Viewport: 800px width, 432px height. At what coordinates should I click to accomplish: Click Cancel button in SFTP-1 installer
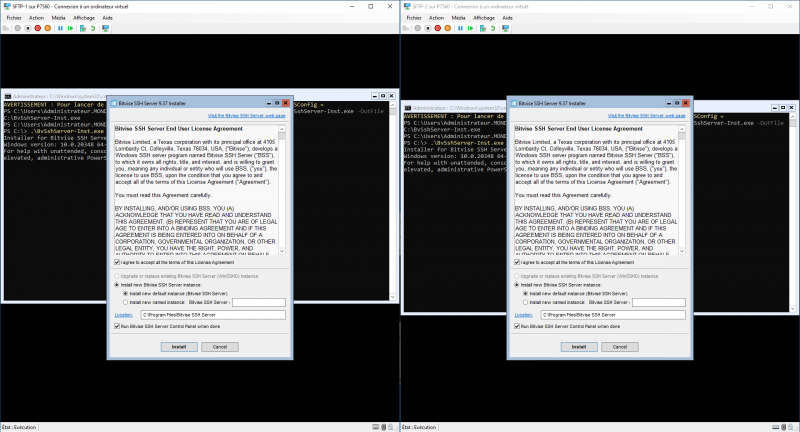coord(220,347)
